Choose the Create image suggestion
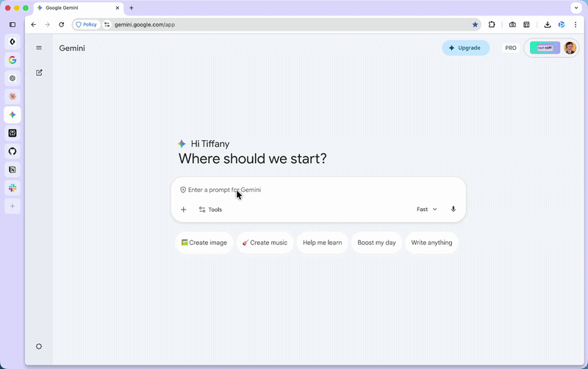 [x=204, y=243]
